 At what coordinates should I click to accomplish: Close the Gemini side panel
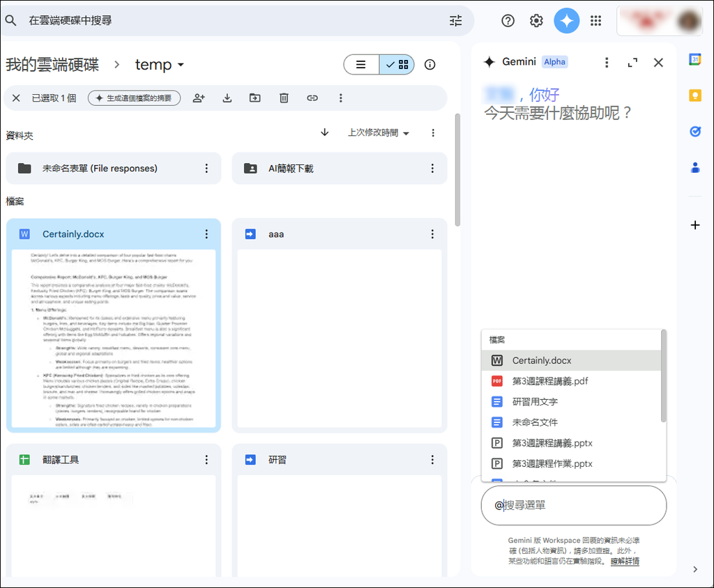pos(658,62)
